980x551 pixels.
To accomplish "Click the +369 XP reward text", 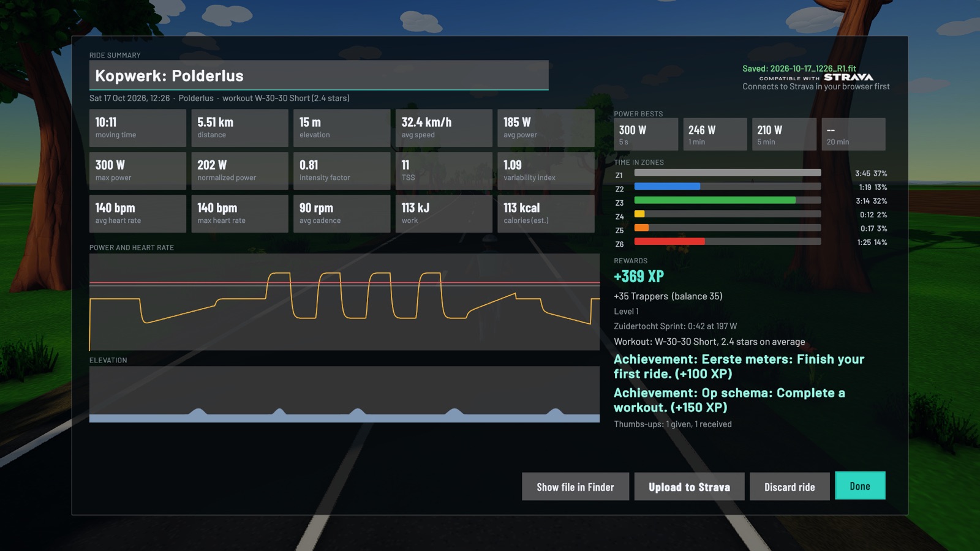I will [639, 276].
